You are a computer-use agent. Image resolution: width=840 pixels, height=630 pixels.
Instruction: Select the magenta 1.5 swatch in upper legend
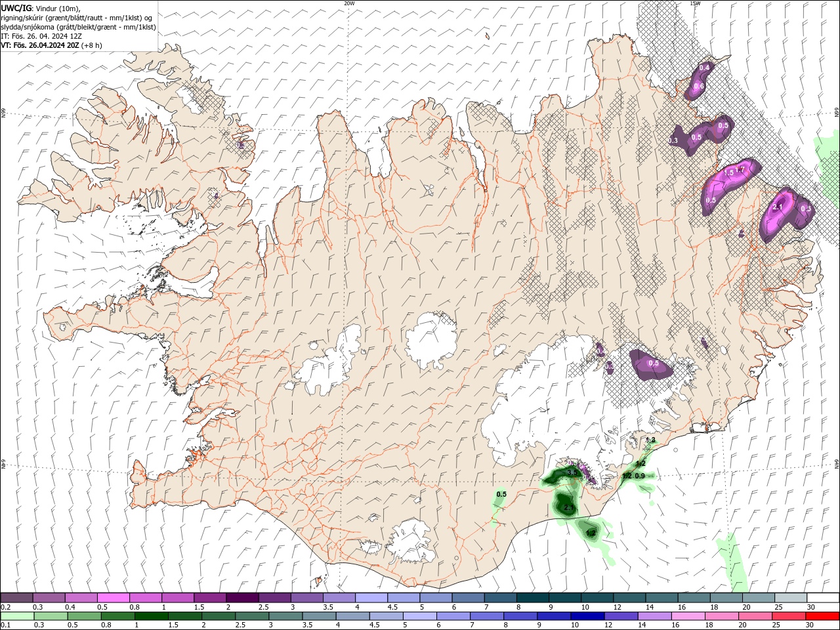pyautogui.click(x=209, y=598)
